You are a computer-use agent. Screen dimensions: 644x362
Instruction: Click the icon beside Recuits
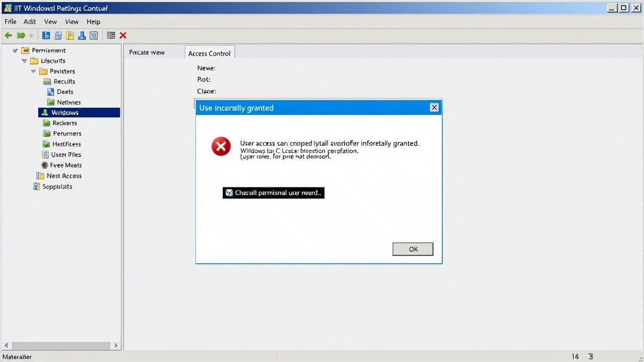(47, 81)
